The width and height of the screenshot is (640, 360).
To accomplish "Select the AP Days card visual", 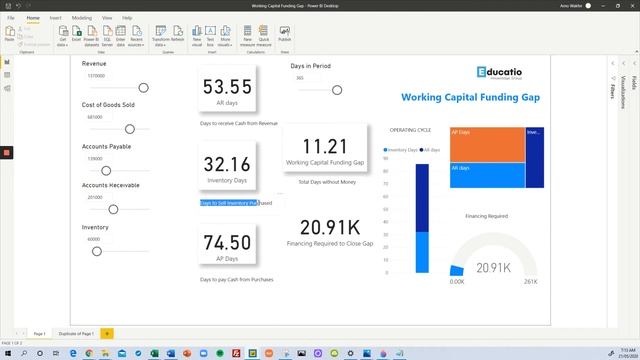I will pos(227,244).
